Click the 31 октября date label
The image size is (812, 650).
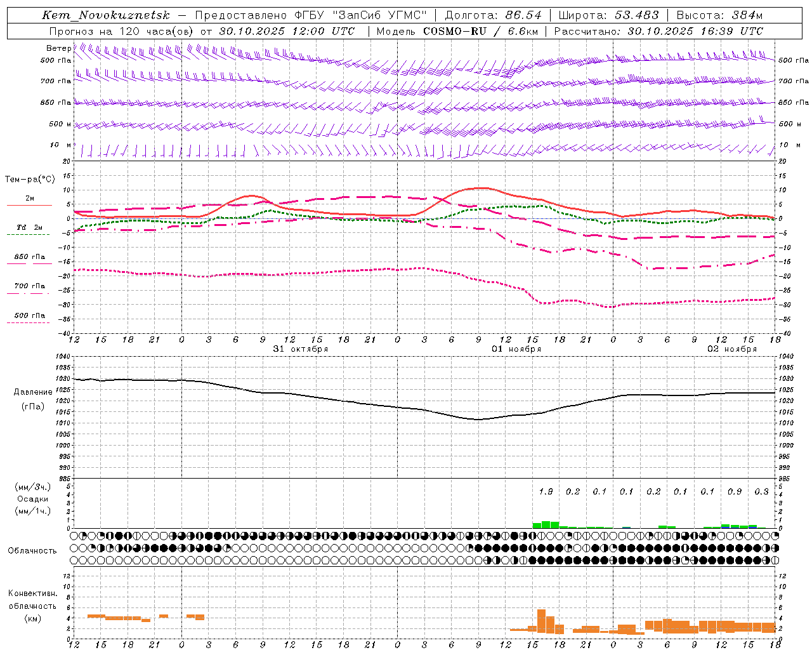(301, 349)
